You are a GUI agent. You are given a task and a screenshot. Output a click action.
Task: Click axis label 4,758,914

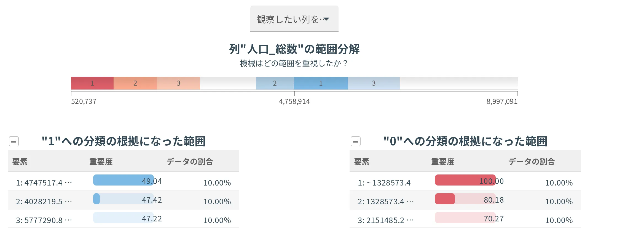click(x=294, y=102)
